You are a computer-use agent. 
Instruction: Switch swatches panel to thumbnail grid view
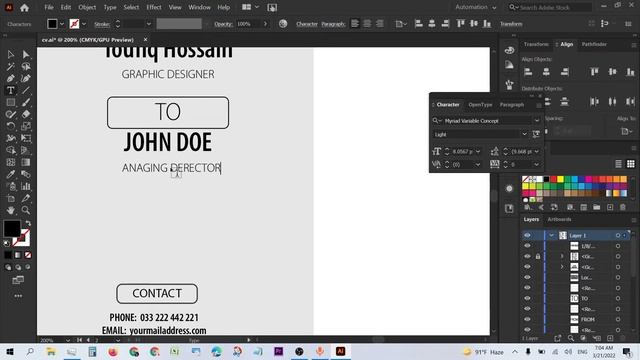[631, 164]
